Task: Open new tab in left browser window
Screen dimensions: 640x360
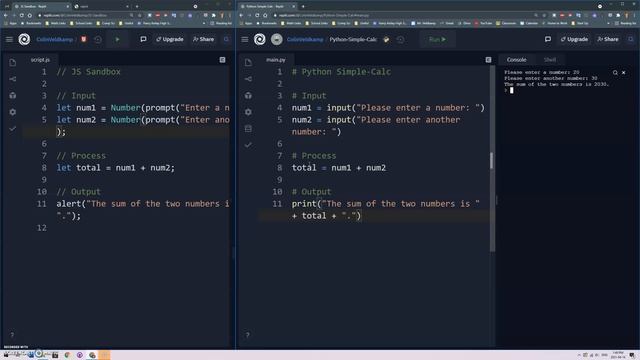Action: coord(137,7)
